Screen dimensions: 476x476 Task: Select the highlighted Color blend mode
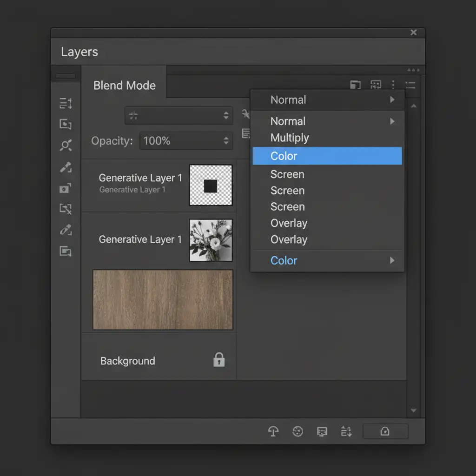point(327,156)
